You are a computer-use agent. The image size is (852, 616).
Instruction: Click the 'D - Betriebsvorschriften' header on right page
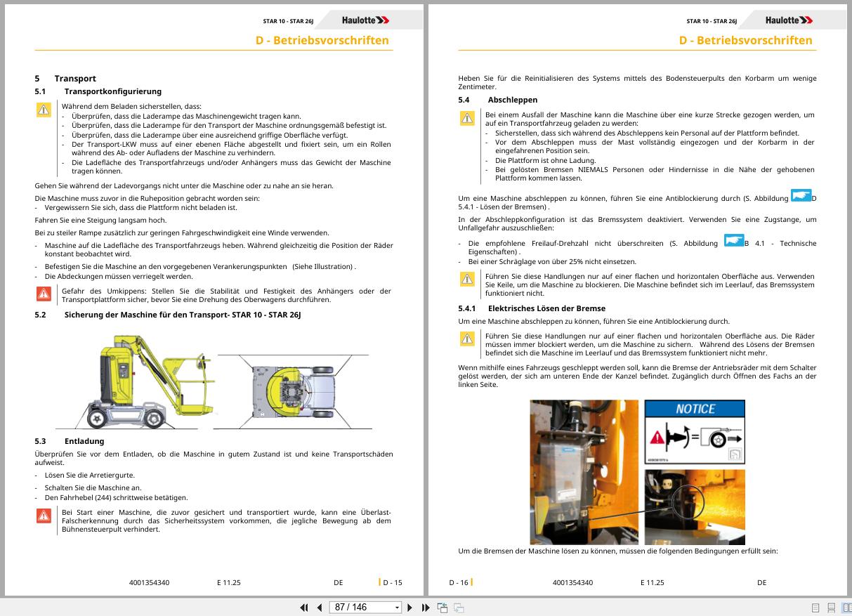[x=745, y=40]
